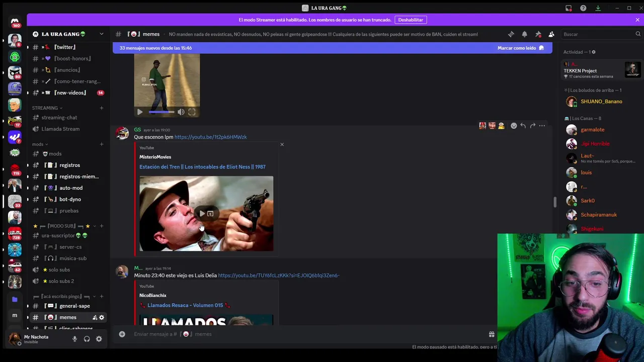Open more options on GS message

coord(542,126)
